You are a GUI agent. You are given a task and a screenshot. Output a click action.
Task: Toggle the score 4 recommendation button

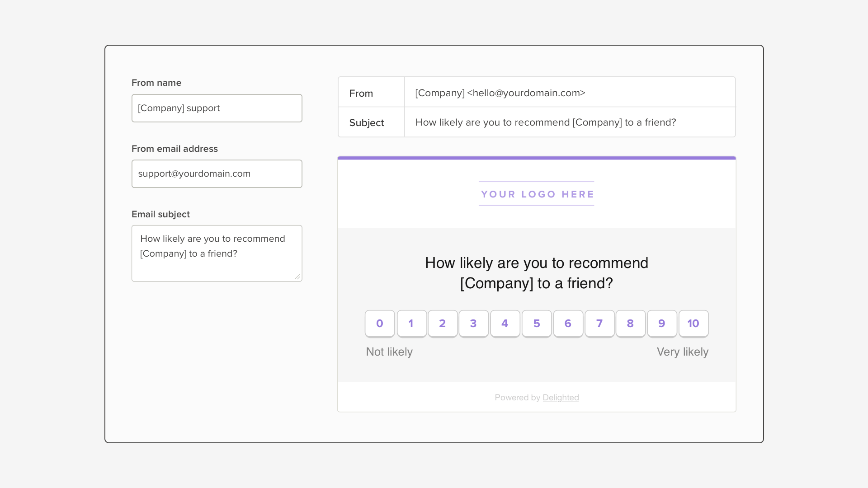505,324
